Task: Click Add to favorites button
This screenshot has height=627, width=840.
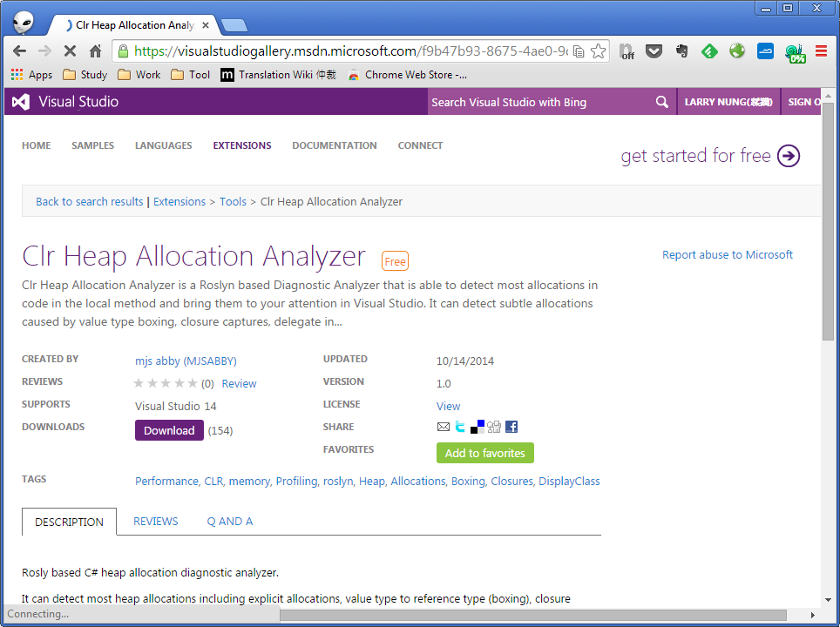Action: [x=484, y=453]
